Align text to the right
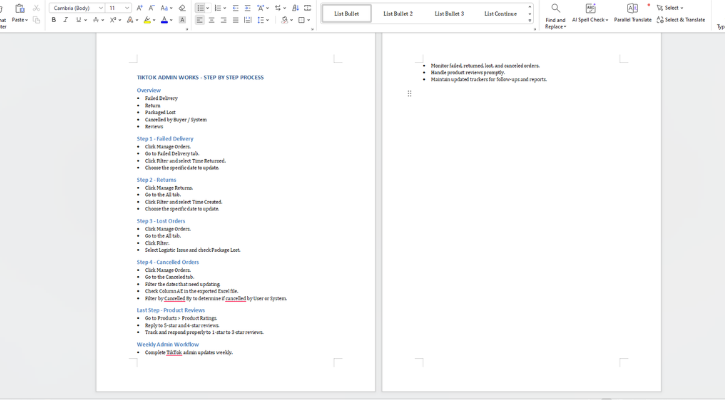Image resolution: width=725 pixels, height=400 pixels. (x=223, y=20)
